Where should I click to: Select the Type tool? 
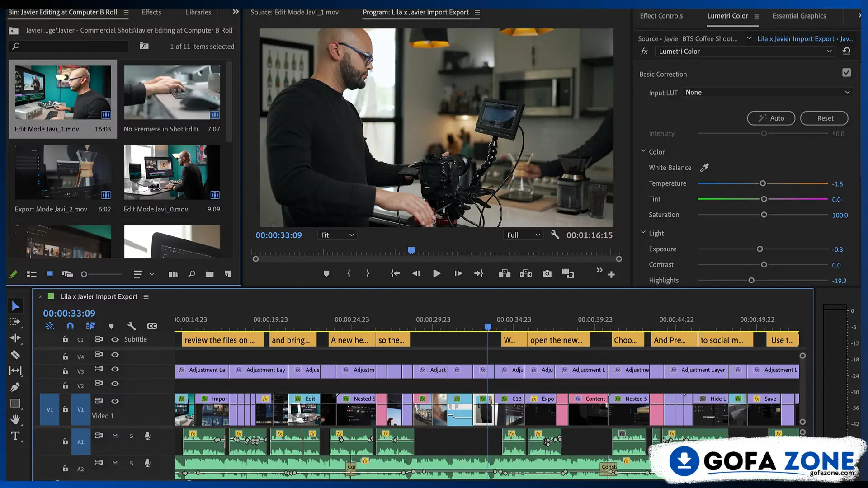pyautogui.click(x=15, y=436)
